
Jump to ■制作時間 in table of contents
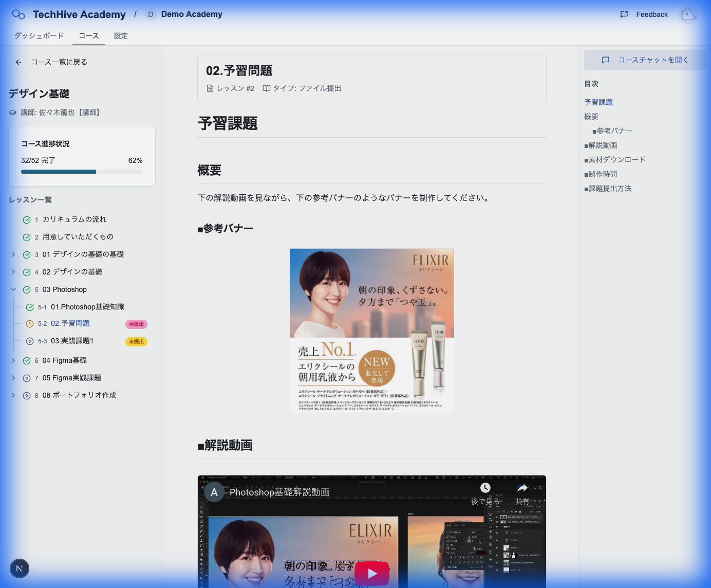(x=601, y=174)
